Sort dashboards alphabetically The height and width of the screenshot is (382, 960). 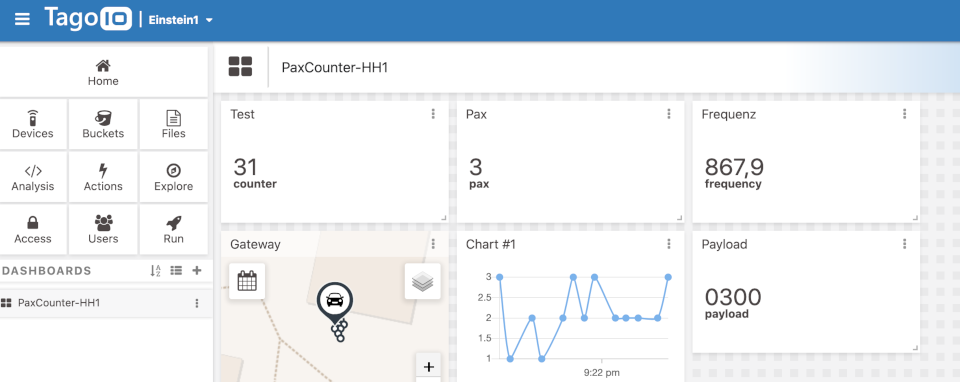tap(156, 271)
